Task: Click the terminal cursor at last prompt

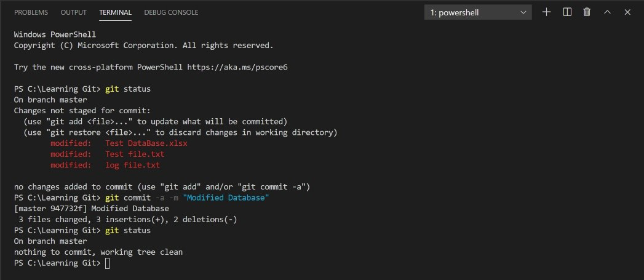Action: point(108,263)
